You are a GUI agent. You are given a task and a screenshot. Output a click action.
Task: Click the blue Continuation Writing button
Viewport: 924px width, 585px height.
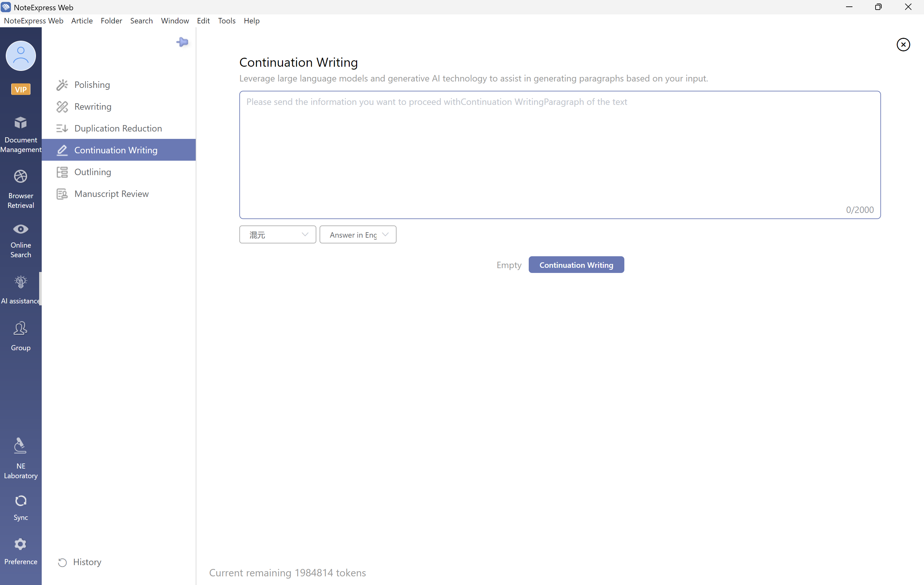coord(576,265)
